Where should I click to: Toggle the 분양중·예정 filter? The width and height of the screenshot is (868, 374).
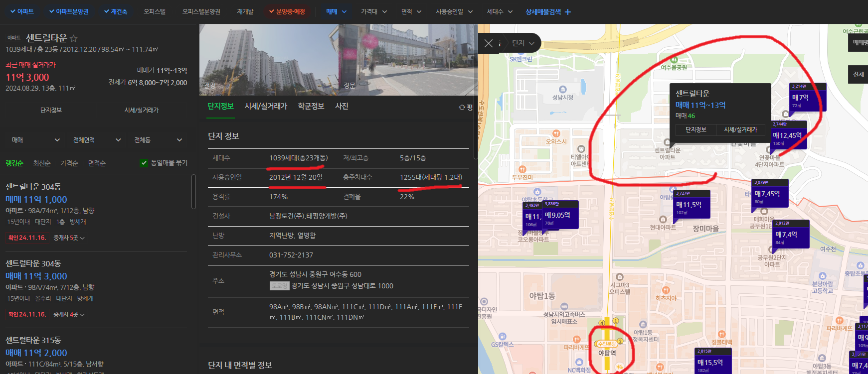(x=287, y=11)
